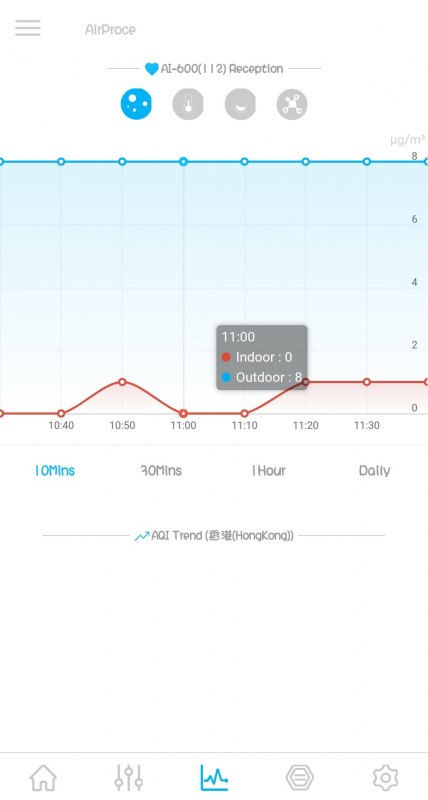
Task: Open the settings gear tab
Action: click(385, 778)
